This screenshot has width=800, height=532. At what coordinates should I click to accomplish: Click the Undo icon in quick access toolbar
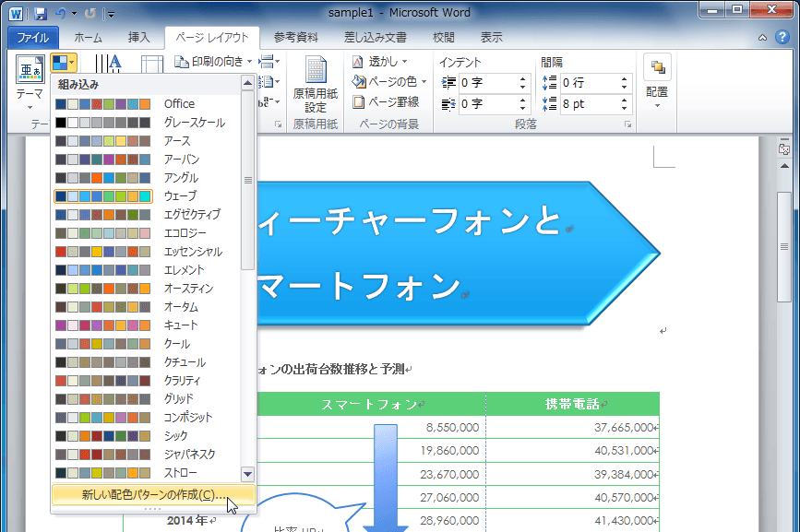click(61, 14)
